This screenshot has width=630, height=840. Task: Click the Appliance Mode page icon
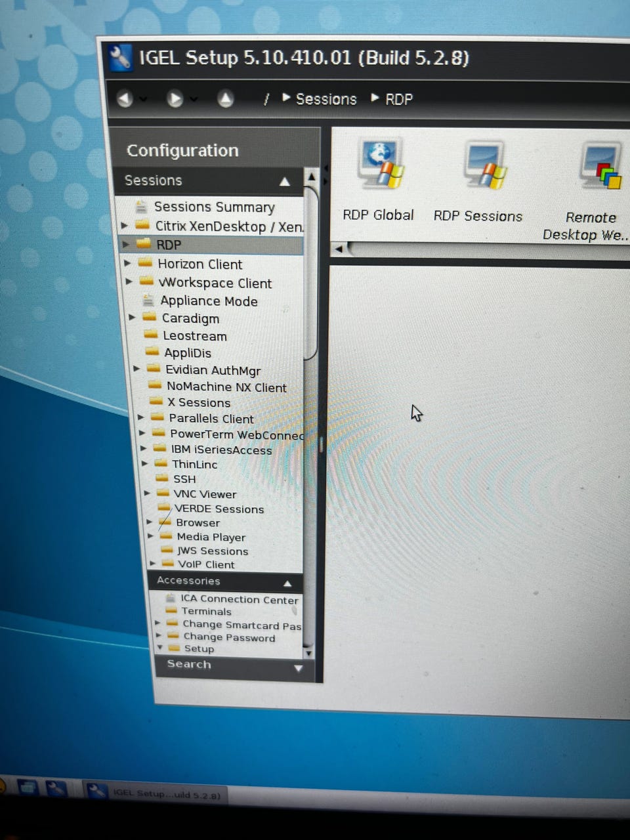point(149,301)
